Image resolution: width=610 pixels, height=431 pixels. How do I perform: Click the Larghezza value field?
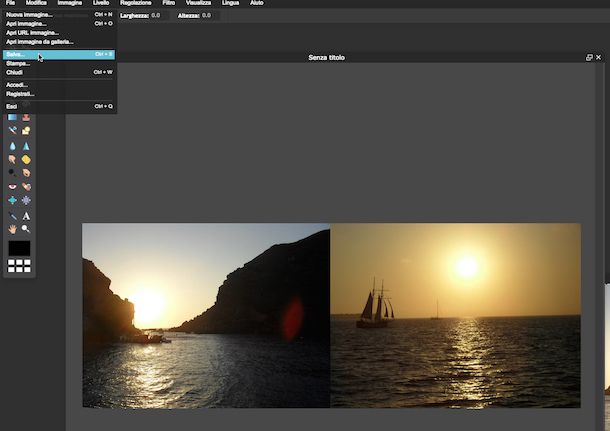tap(155, 16)
